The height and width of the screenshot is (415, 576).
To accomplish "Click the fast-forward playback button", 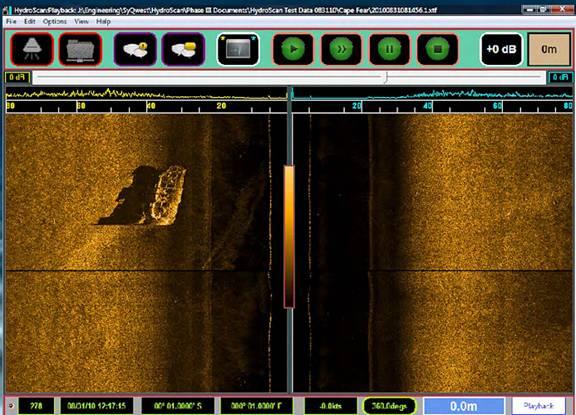I will pyautogui.click(x=341, y=49).
